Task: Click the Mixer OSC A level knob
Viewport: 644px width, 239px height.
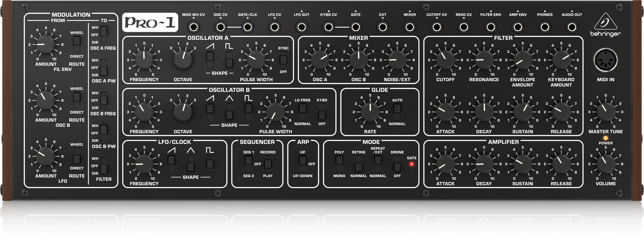Action: (x=320, y=60)
